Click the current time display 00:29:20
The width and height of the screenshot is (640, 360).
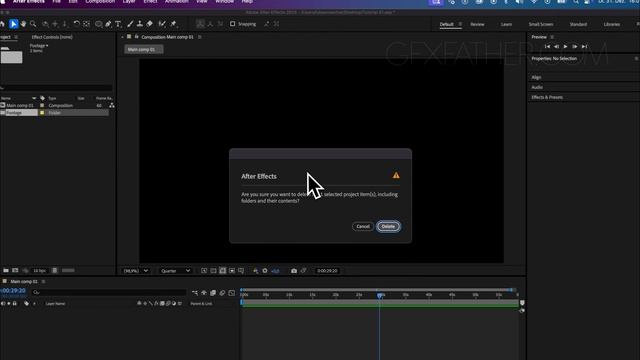tap(13, 291)
